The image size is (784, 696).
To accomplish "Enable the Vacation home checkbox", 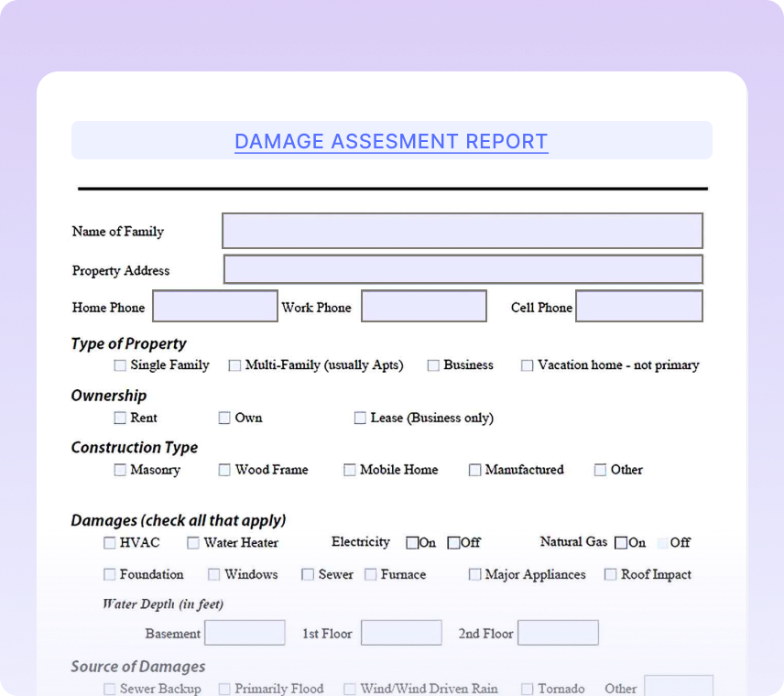I will [527, 364].
